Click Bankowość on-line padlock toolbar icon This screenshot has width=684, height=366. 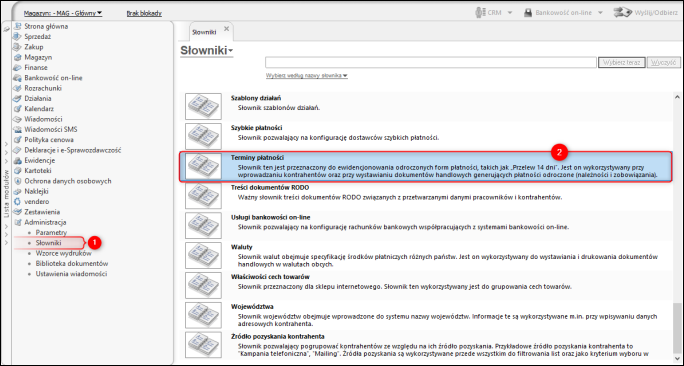tap(528, 13)
